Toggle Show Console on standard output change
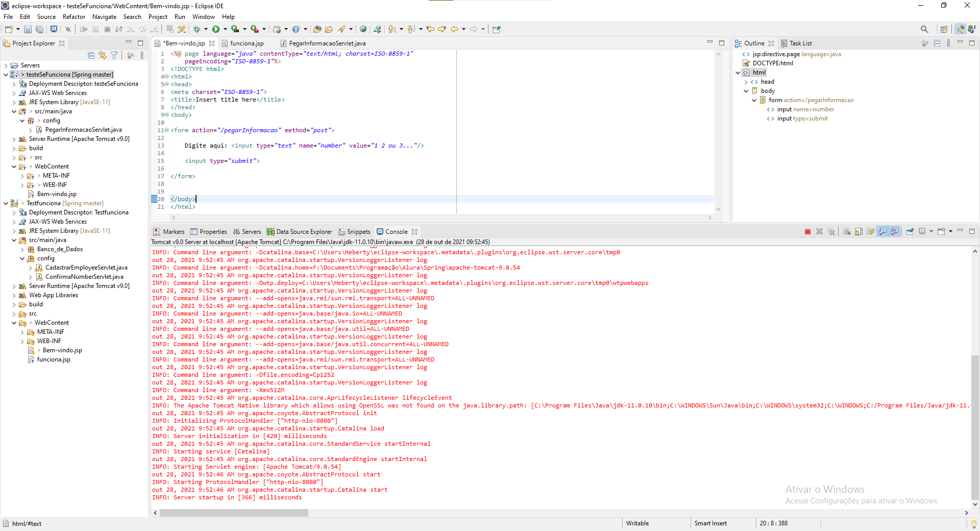980x531 pixels. (x=883, y=232)
